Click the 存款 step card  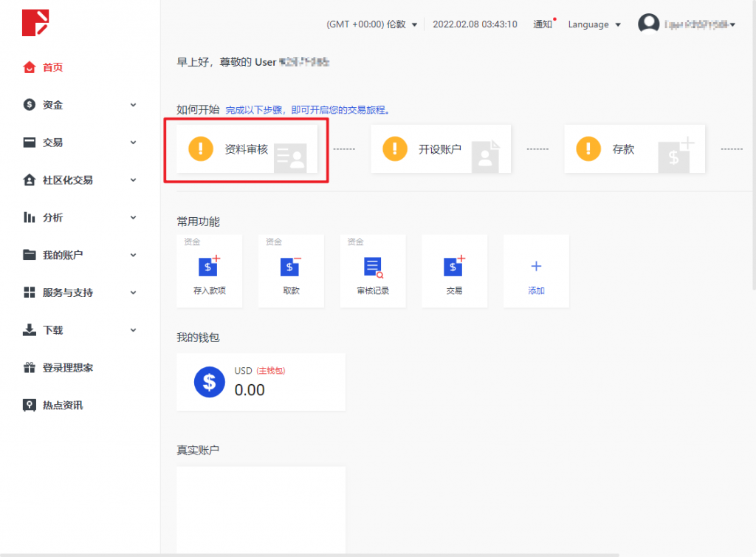[x=633, y=149]
